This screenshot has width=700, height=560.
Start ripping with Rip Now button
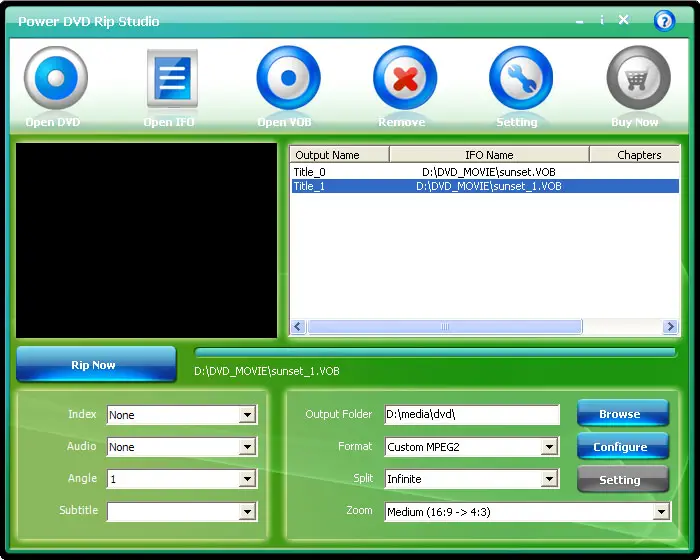[x=96, y=364]
